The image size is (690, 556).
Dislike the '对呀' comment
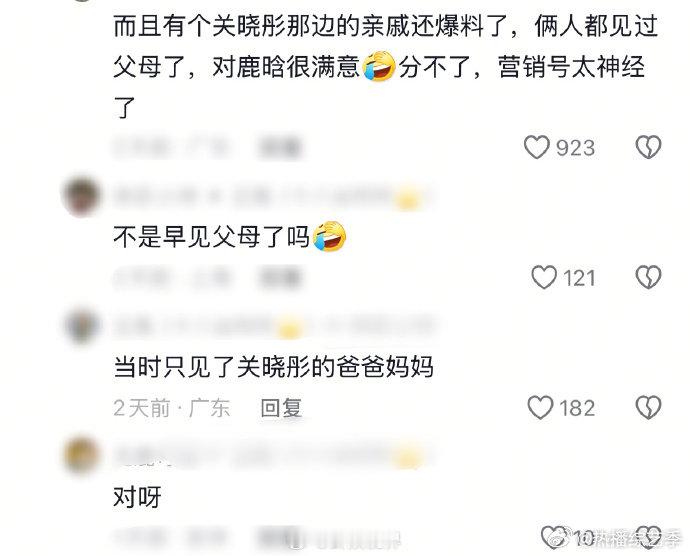(x=649, y=537)
